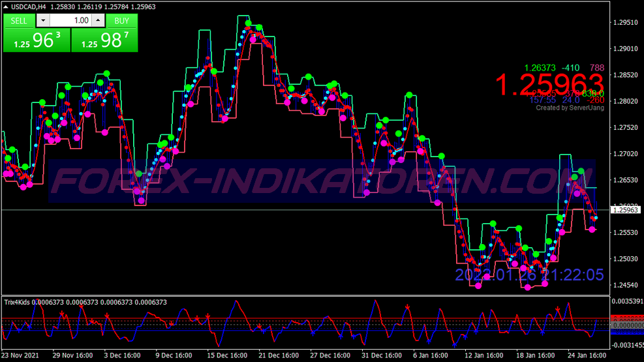Click the 15 Dec 16:00 date label
This screenshot has width=644, height=362.
click(227, 355)
